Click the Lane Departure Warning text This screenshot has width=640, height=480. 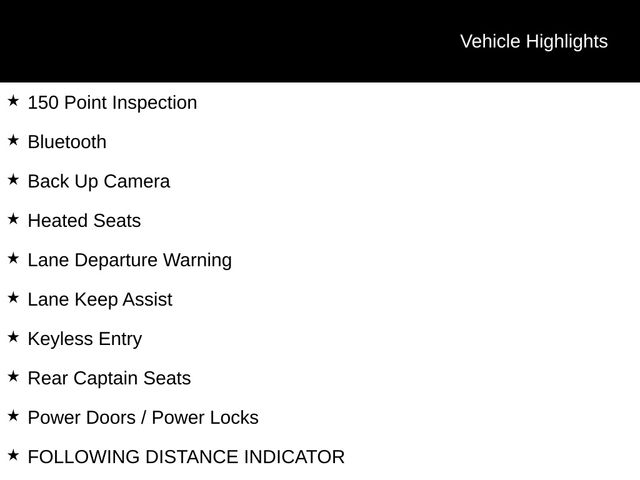tap(130, 260)
